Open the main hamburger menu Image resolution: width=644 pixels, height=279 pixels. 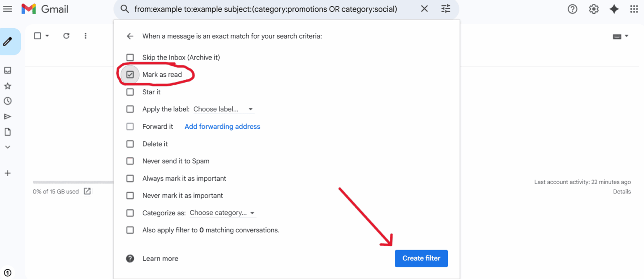8,9
